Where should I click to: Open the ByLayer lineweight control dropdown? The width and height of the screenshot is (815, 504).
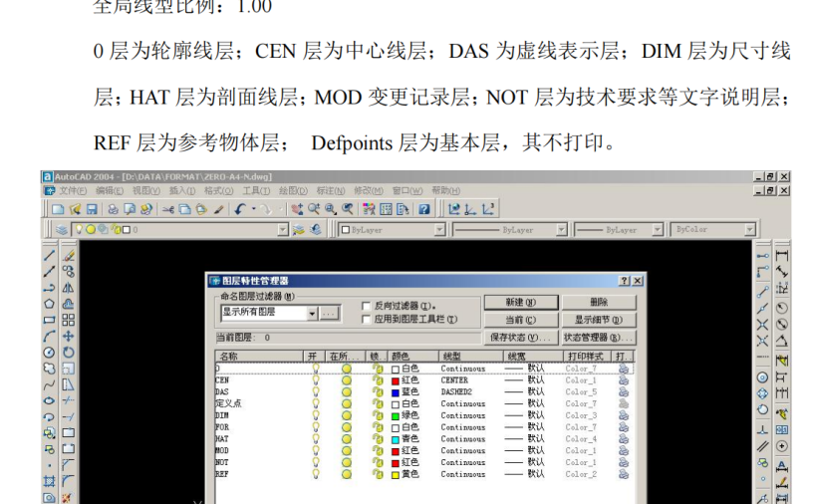(x=658, y=229)
